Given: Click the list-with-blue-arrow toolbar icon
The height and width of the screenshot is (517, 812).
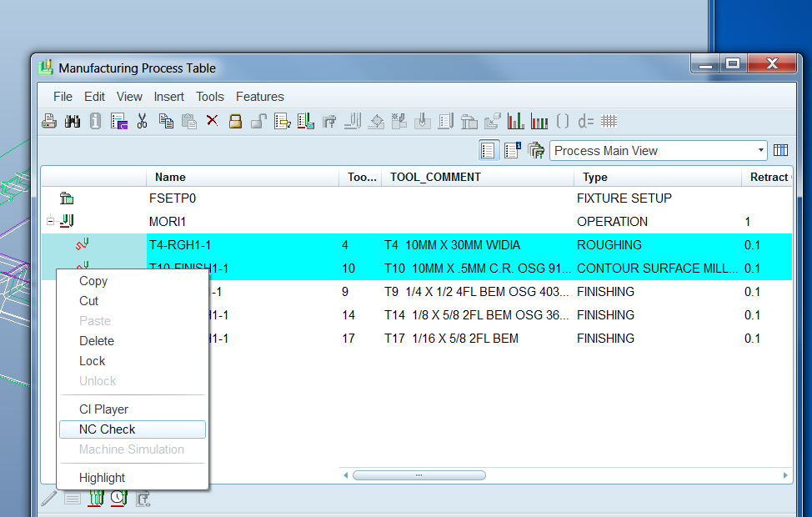Looking at the screenshot, I should point(119,121).
